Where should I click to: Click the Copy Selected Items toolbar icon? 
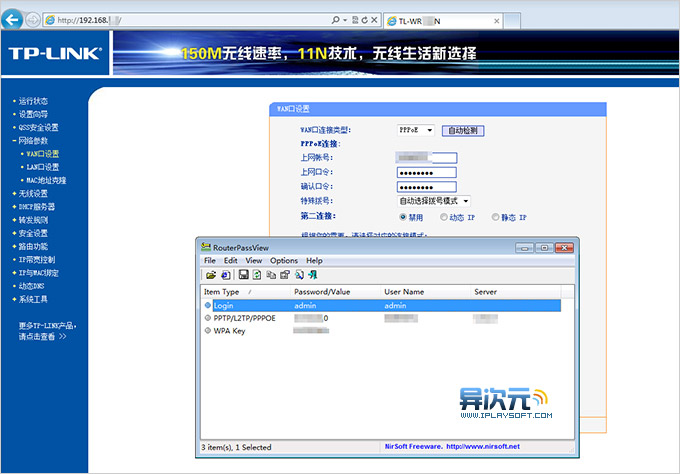pyautogui.click(x=271, y=274)
